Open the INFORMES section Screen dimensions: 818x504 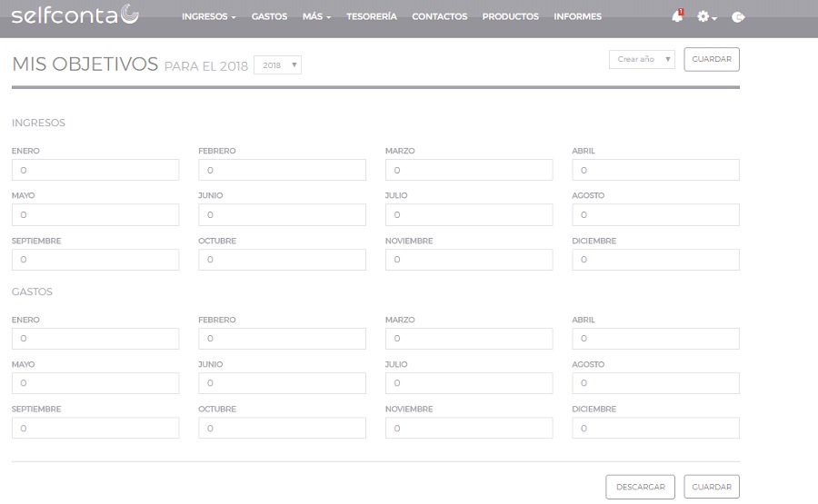pos(577,16)
